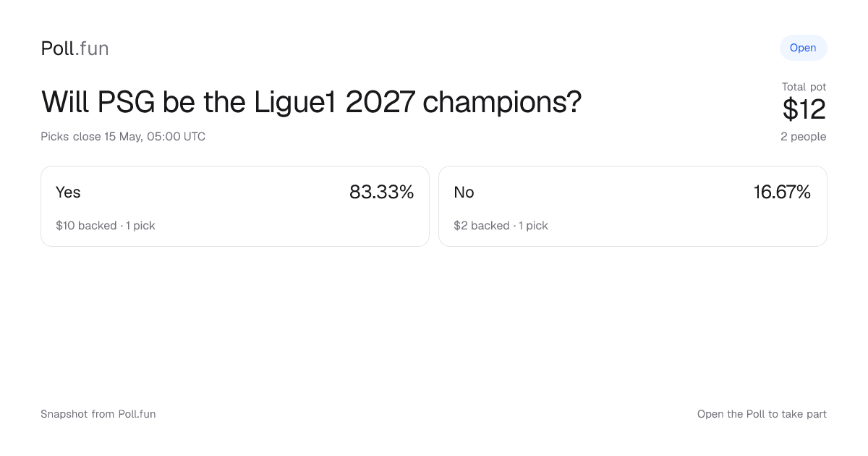The width and height of the screenshot is (868, 456).
Task: Click the word "champions?" in title
Action: tap(502, 103)
